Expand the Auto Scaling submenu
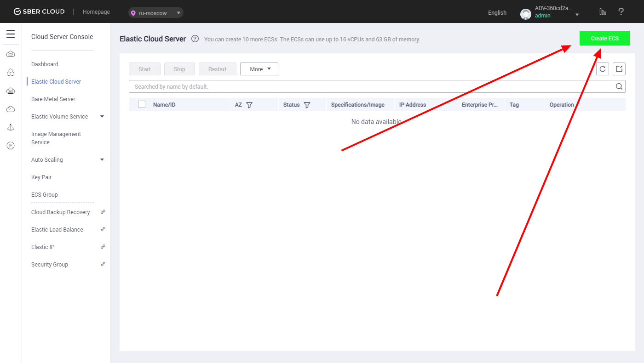The width and height of the screenshot is (644, 363). coord(102,160)
